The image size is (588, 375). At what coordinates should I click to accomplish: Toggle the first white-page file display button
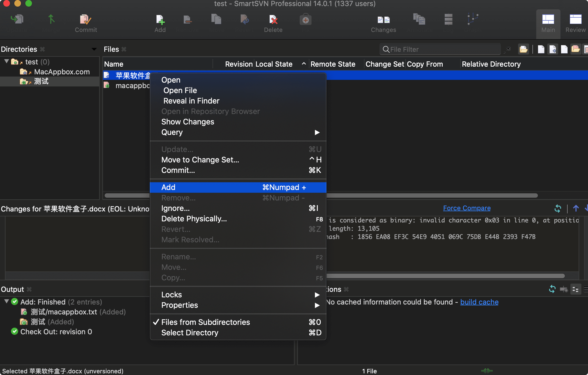(541, 49)
